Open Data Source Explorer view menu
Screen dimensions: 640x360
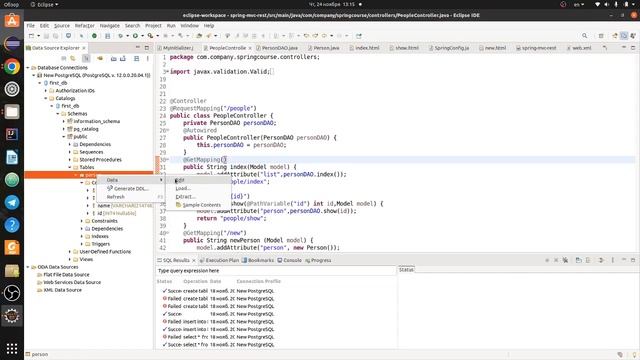coord(147,58)
